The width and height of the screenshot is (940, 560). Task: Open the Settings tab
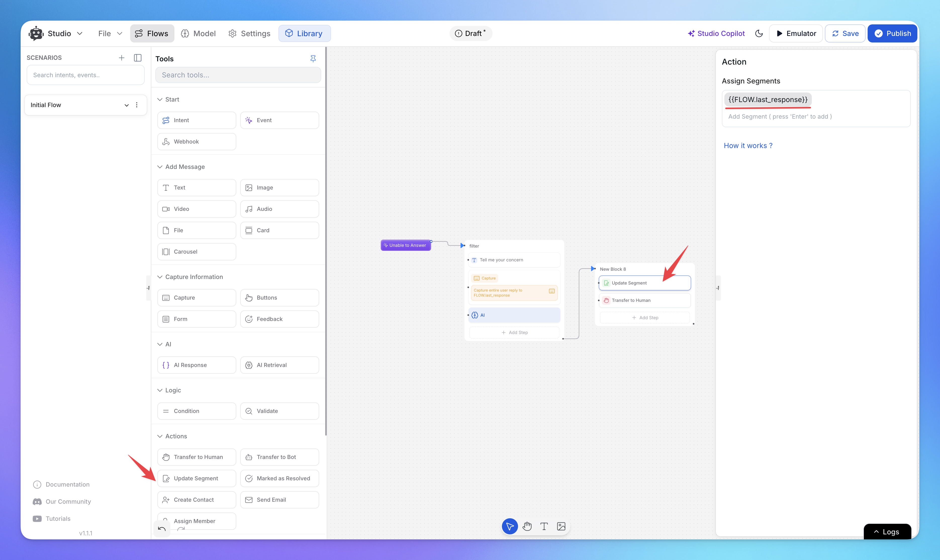[x=249, y=33]
